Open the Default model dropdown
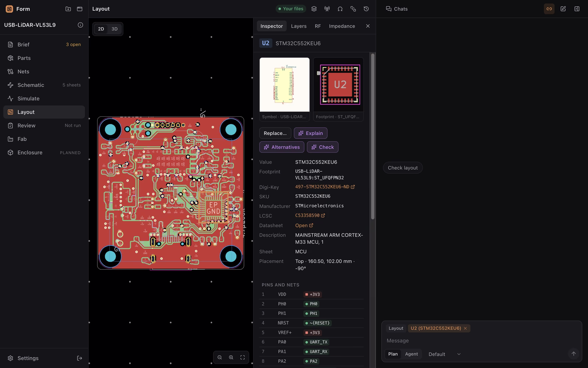This screenshot has width=588, height=368. click(444, 354)
